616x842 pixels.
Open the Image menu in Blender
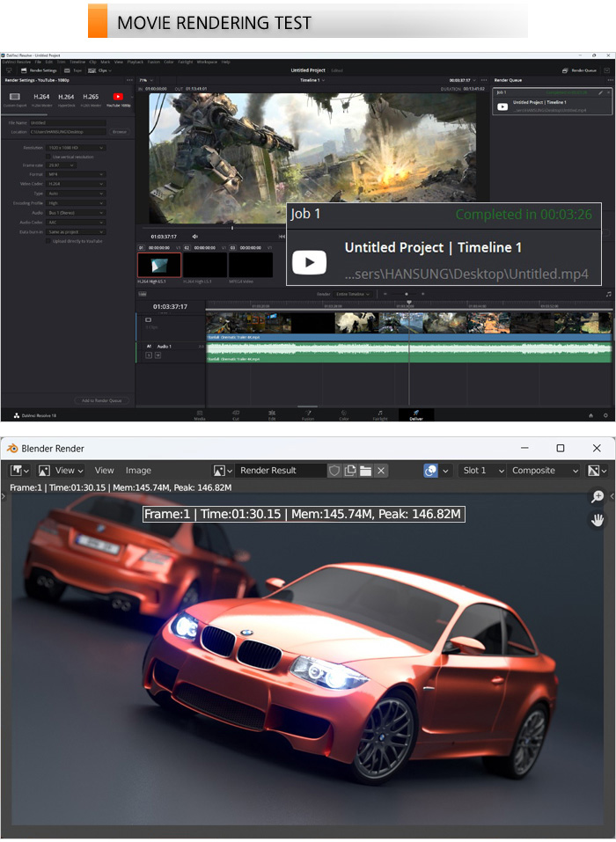pyautogui.click(x=138, y=471)
